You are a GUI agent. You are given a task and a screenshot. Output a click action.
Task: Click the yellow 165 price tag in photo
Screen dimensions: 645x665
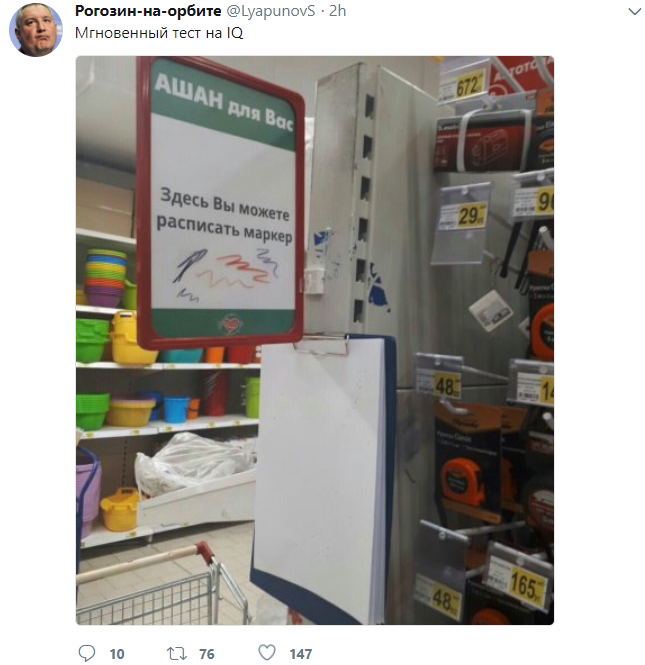click(525, 587)
